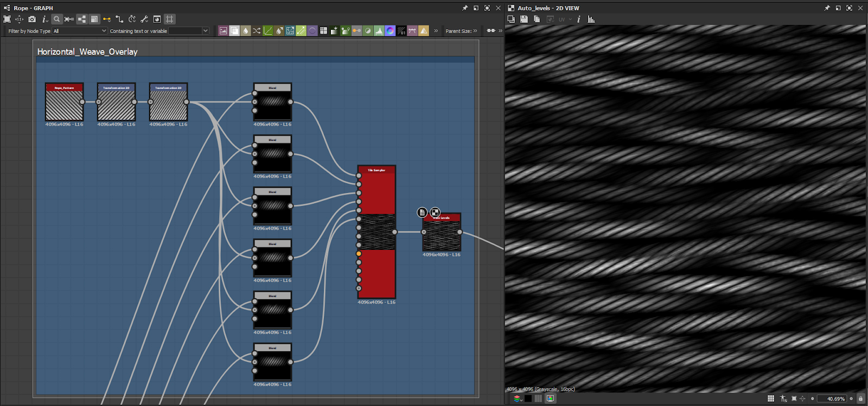The image size is (868, 406).
Task: Open the Filter by Node Type dropdown
Action: [80, 31]
